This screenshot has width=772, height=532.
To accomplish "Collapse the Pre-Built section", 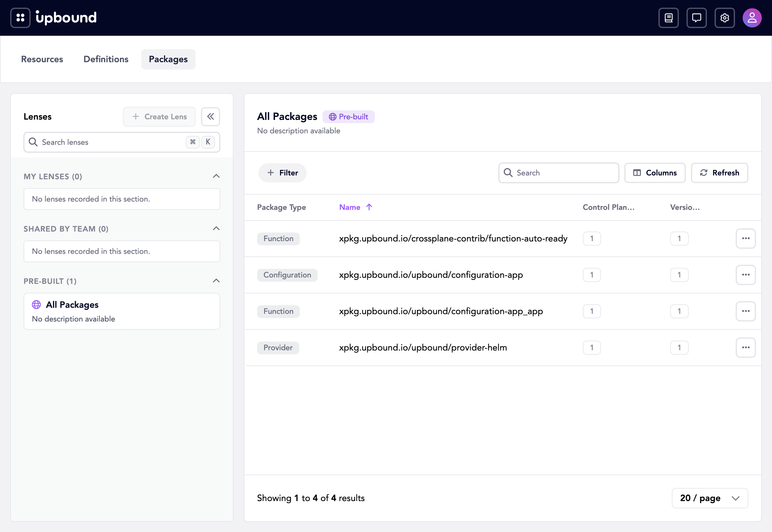I will click(216, 281).
